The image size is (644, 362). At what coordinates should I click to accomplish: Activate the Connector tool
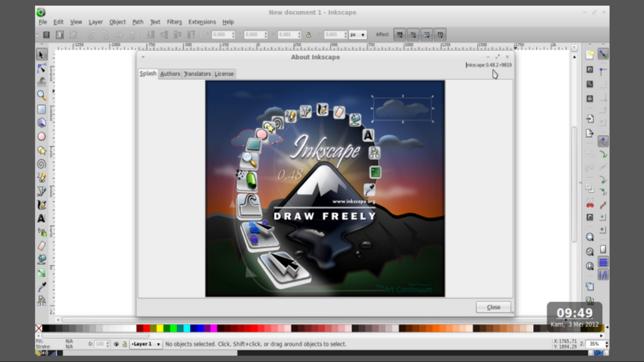(42, 300)
